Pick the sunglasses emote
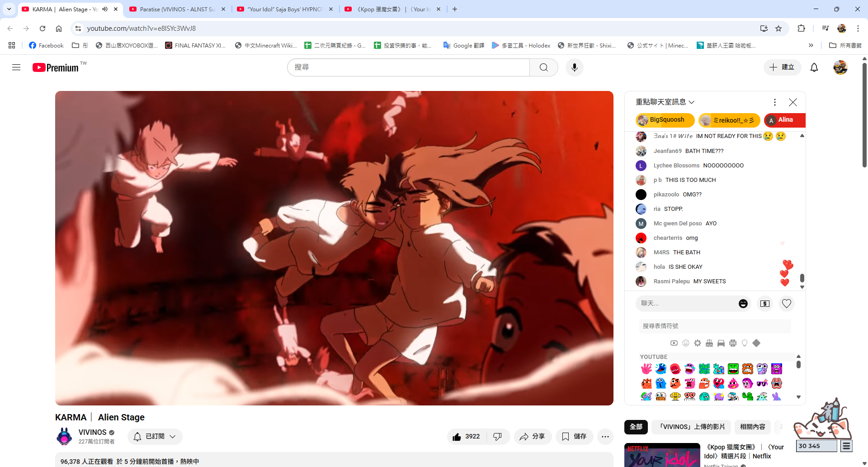The width and height of the screenshot is (868, 467). click(762, 383)
